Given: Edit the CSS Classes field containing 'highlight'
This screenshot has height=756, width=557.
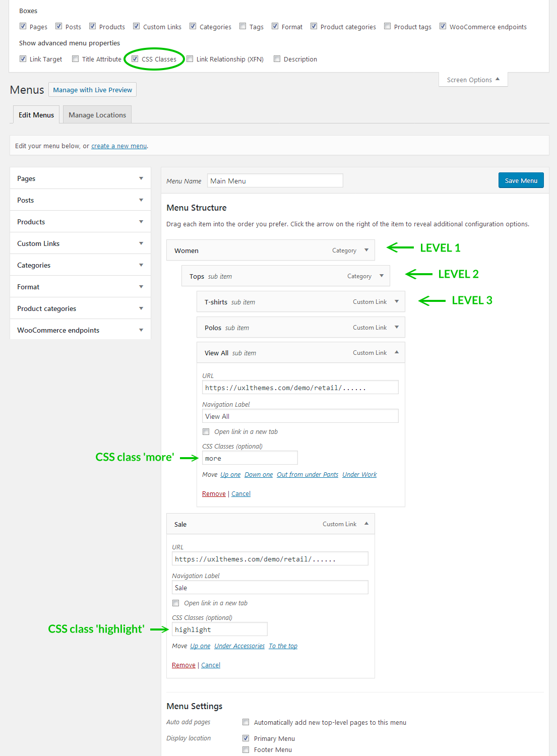Looking at the screenshot, I should [220, 629].
